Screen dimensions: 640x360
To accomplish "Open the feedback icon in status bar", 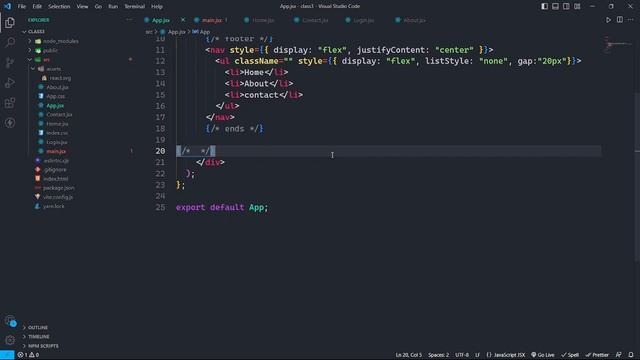I will 619,355.
